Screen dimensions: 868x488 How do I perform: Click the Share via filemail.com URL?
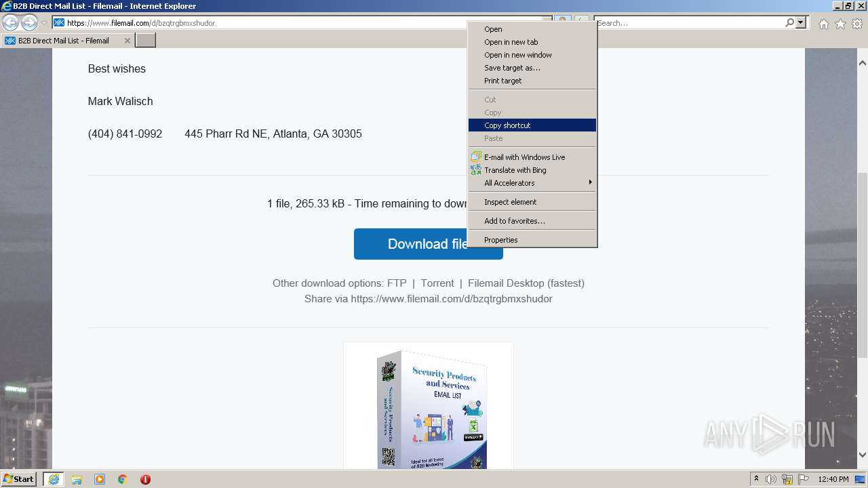point(452,299)
